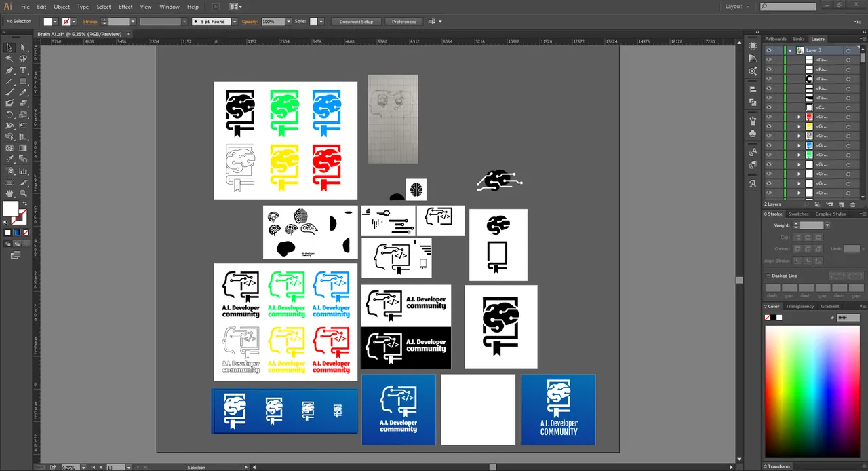
Task: Select the Rotate tool
Action: click(x=9, y=115)
